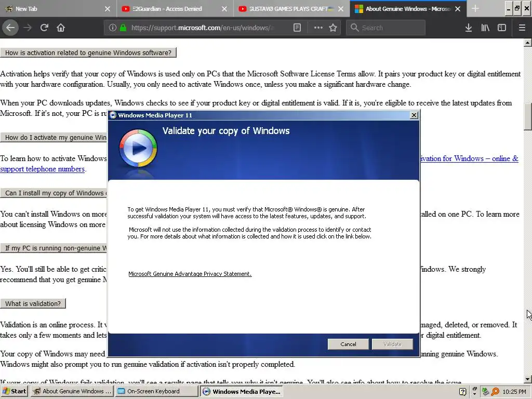Close the GUSTAVO GAMES PLAYS tab

coord(341,9)
